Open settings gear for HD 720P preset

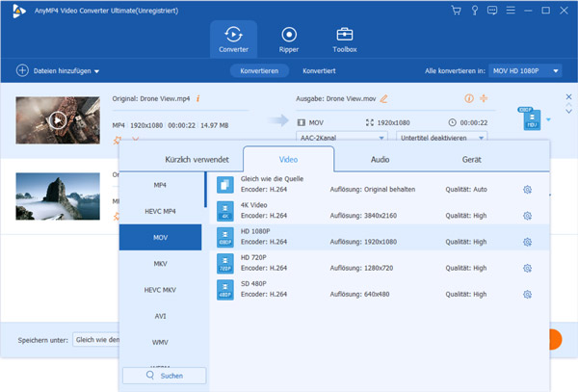pyautogui.click(x=527, y=268)
